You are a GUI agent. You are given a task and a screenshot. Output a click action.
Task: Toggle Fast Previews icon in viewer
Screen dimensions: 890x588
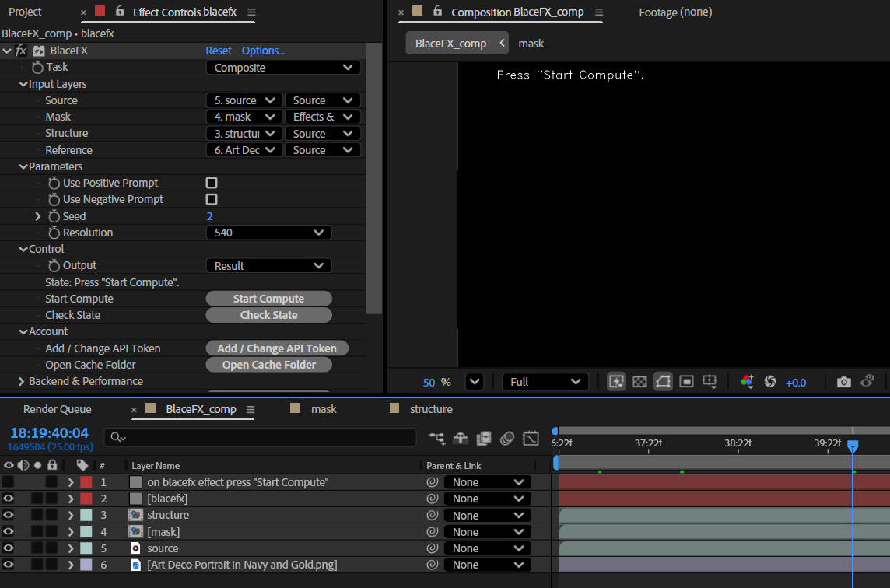point(616,381)
